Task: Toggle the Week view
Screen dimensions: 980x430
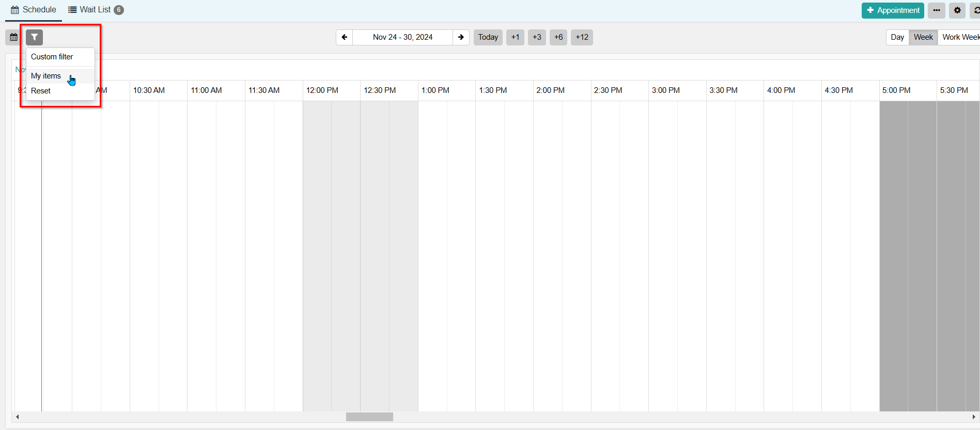Action: coord(923,37)
